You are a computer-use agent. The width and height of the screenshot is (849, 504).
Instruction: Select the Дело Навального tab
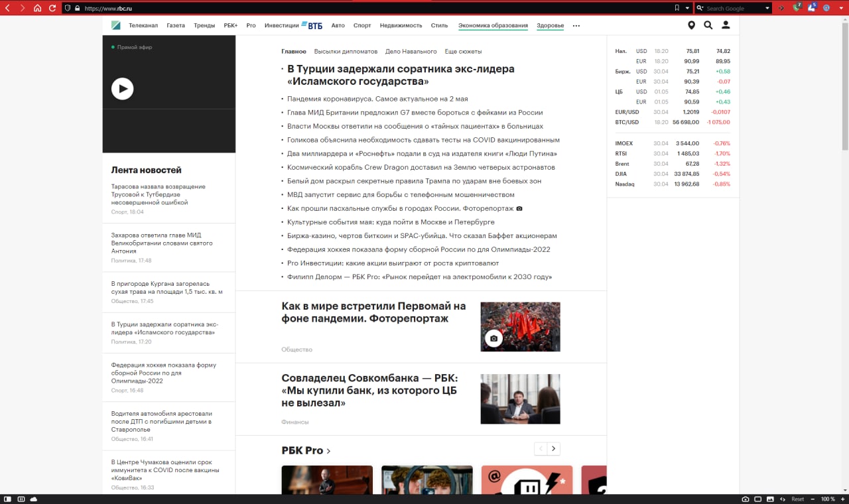click(x=411, y=51)
